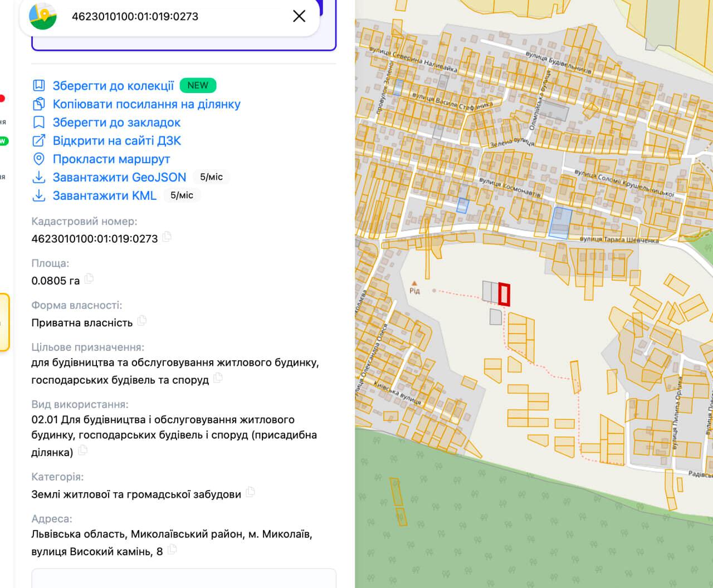This screenshot has height=588, width=713.
Task: Copy the 'Категорія' land value icon
Action: 251,492
